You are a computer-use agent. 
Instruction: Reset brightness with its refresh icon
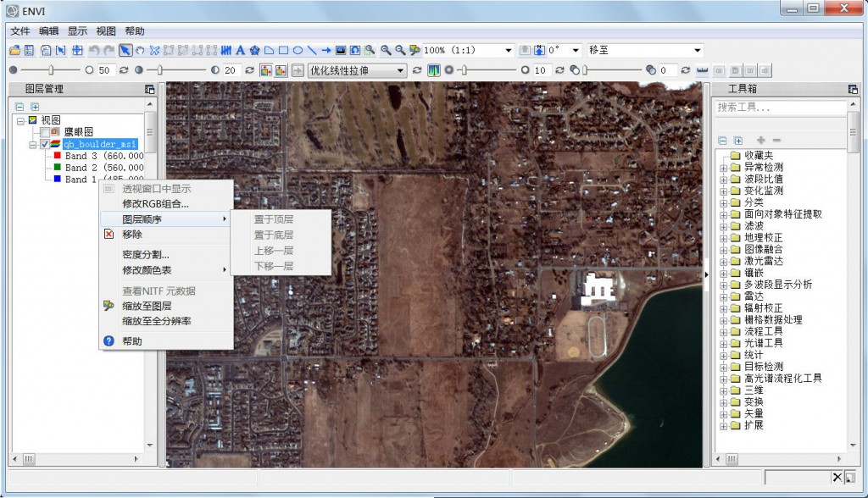pos(124,70)
